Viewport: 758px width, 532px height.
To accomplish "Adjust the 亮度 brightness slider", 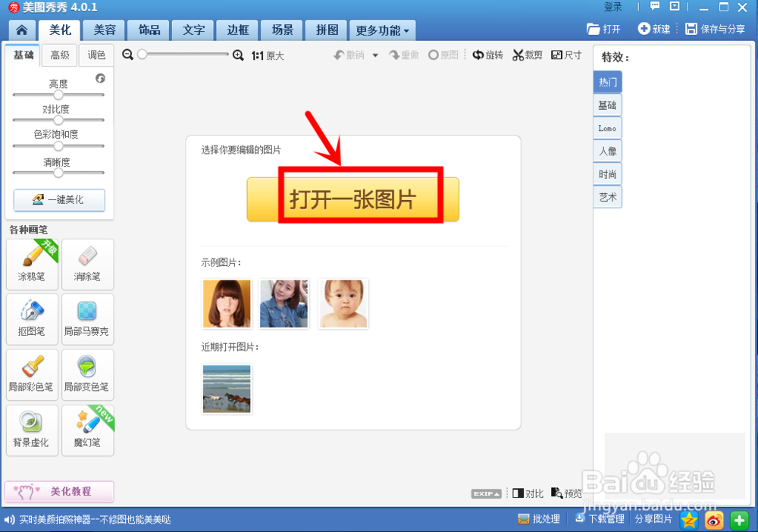I will pyautogui.click(x=58, y=94).
